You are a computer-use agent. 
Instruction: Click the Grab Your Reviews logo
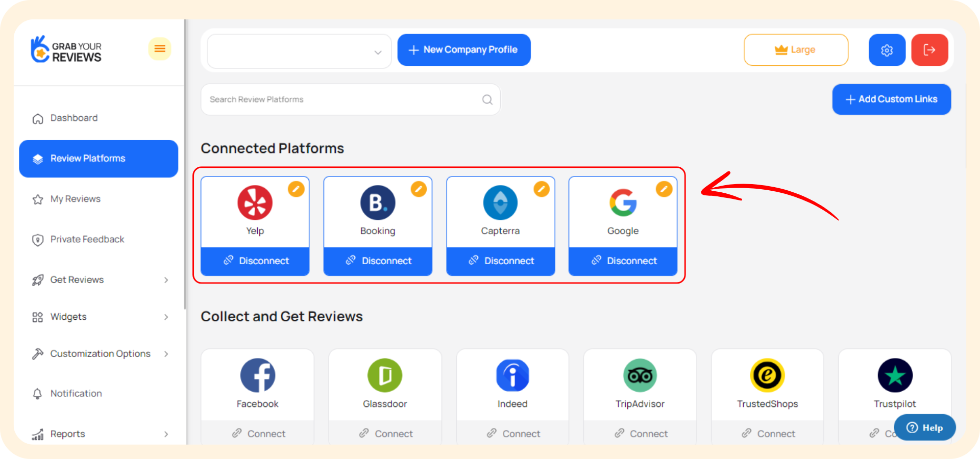click(66, 49)
